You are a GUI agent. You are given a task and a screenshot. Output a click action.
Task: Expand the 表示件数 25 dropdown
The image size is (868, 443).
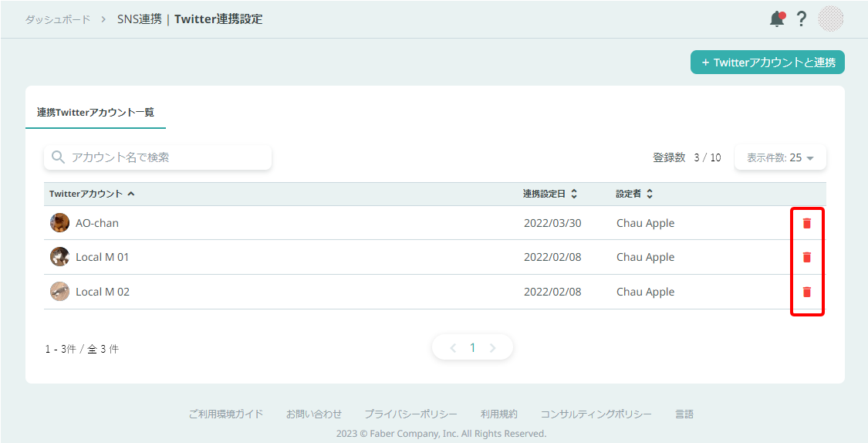[780, 157]
